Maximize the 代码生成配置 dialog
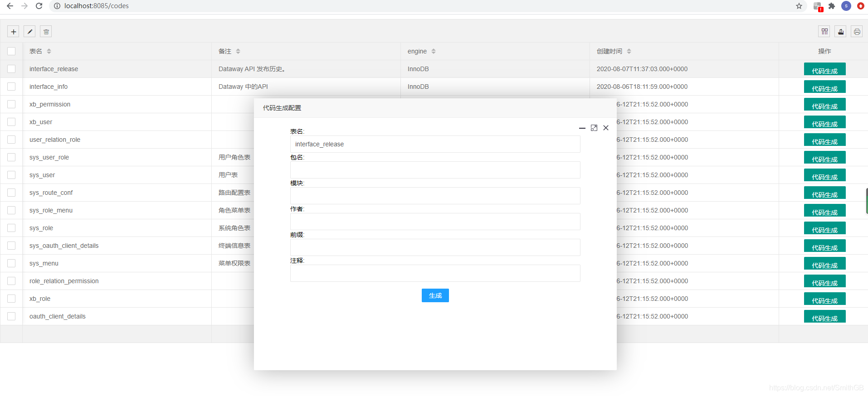Image resolution: width=868 pixels, height=396 pixels. click(594, 128)
